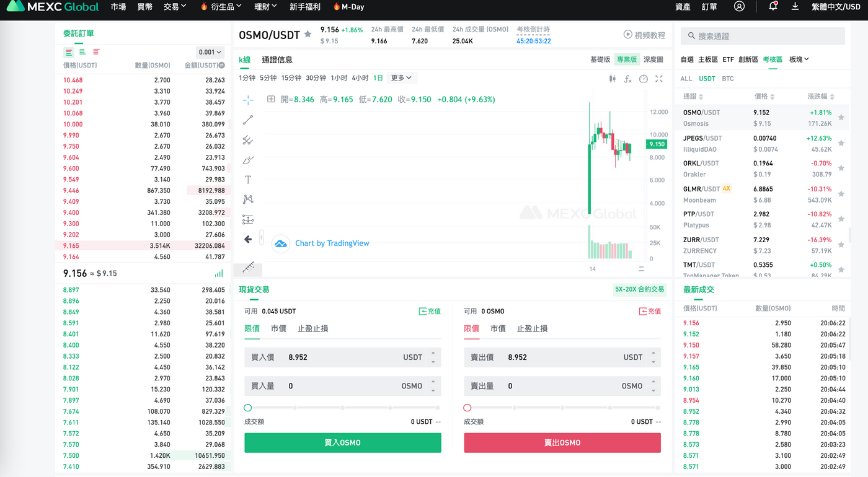Favorite OSMO/USDT with header star
Viewport: 868px width, 477px height.
point(308,35)
